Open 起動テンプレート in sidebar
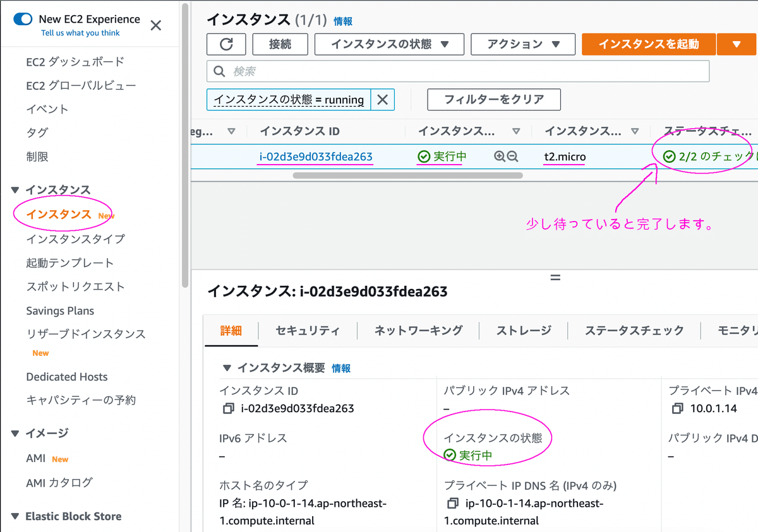Image resolution: width=758 pixels, height=532 pixels. click(x=69, y=263)
